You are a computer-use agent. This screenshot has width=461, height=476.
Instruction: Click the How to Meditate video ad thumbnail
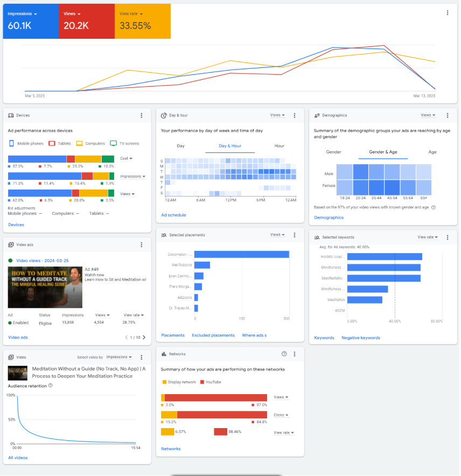(45, 287)
